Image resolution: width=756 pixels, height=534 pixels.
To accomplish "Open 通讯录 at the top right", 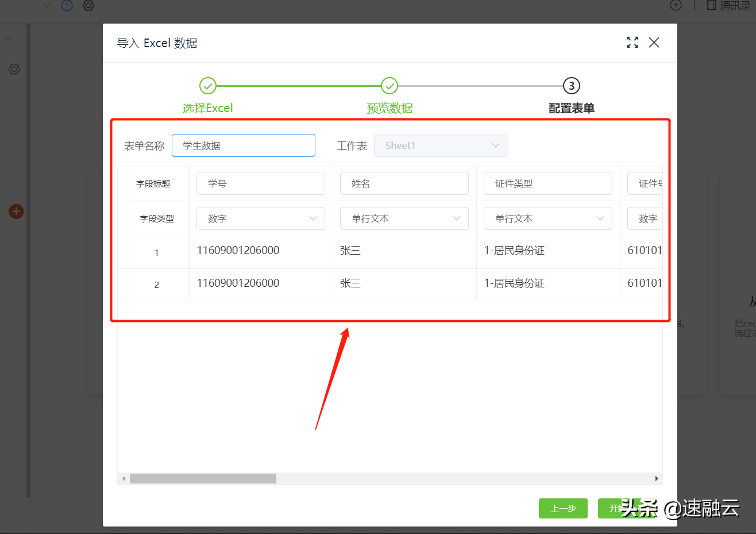I will pyautogui.click(x=728, y=6).
